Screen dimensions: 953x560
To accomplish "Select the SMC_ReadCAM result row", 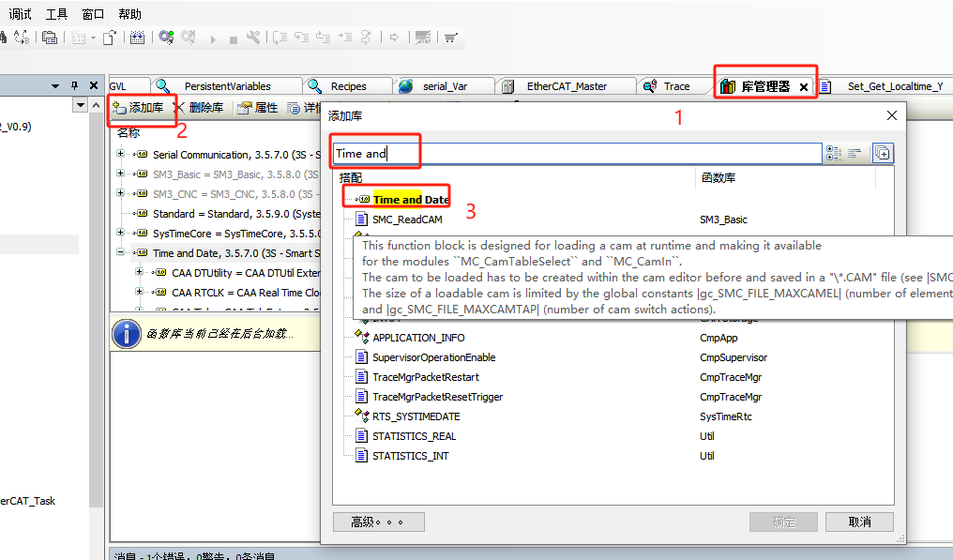I will 407,219.
